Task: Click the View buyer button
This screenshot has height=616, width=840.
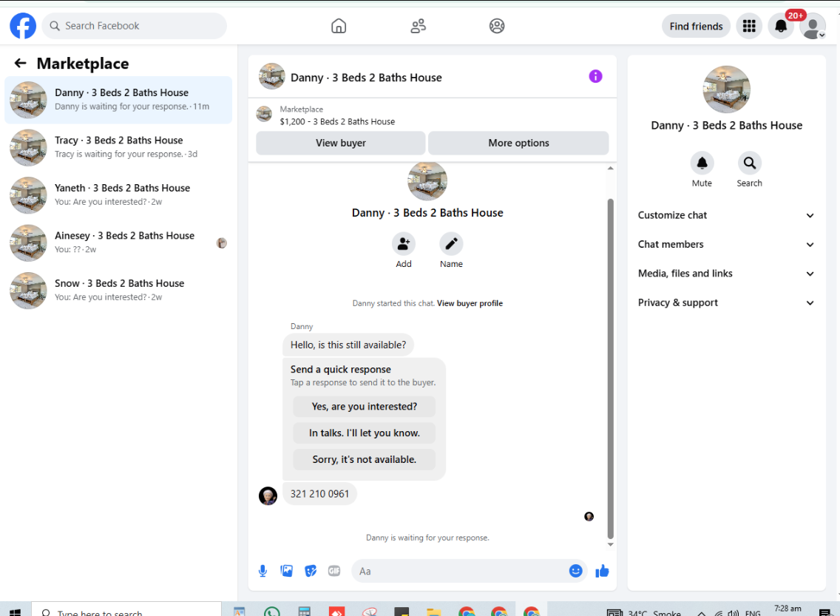Action: tap(341, 143)
